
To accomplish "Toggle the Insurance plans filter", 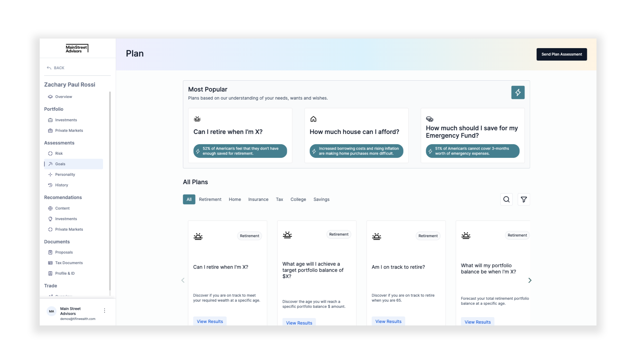I will coord(258,199).
